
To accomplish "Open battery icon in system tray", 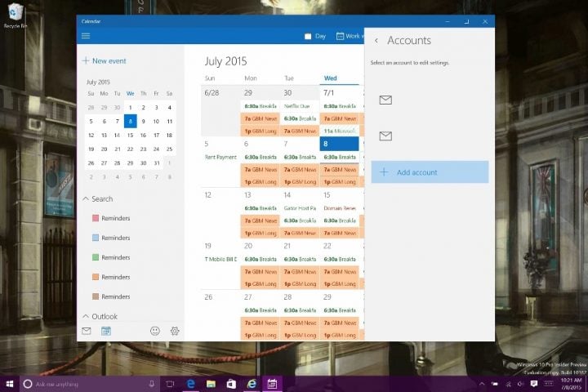I will point(495,384).
